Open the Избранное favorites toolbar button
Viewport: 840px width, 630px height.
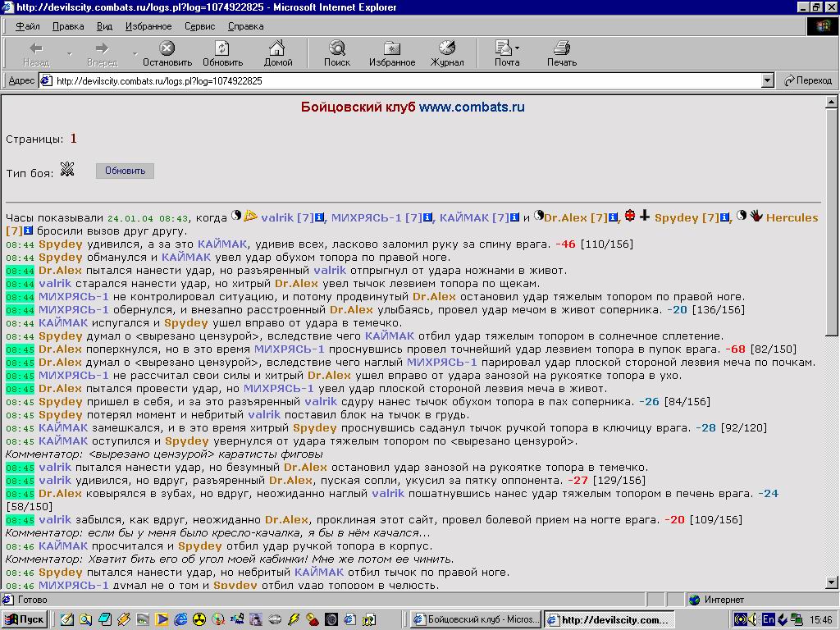(392, 53)
